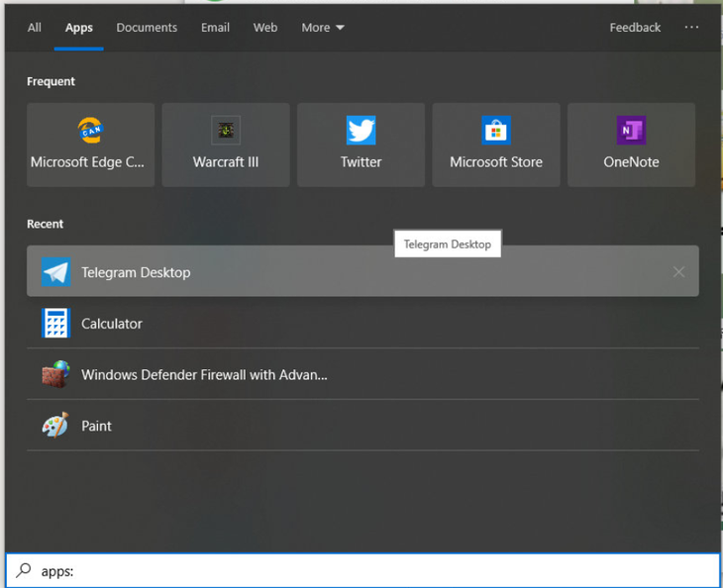Switch to the All tab

pyautogui.click(x=34, y=28)
